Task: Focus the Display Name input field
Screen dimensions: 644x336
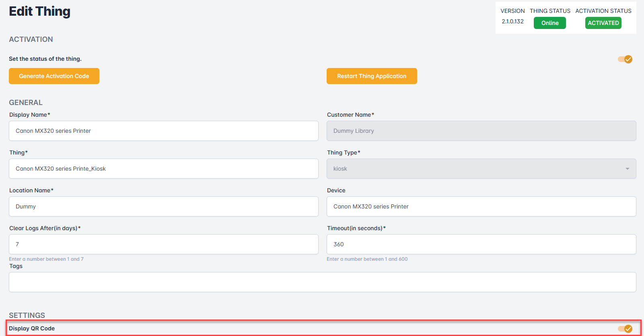Action: (163, 131)
